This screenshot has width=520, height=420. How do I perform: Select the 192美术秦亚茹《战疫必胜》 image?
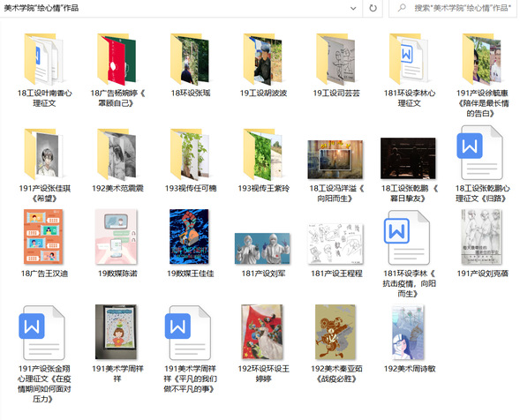point(335,332)
